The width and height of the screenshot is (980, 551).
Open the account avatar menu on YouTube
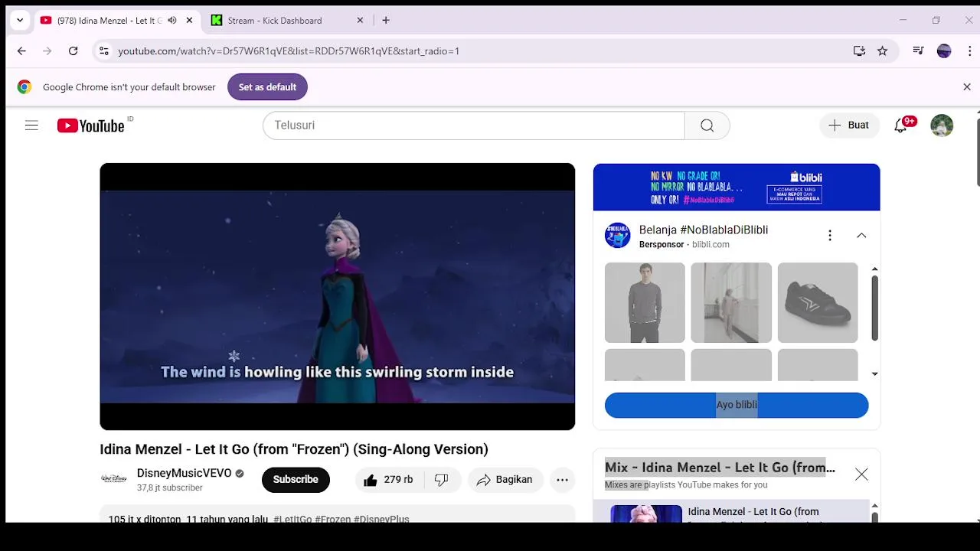942,126
